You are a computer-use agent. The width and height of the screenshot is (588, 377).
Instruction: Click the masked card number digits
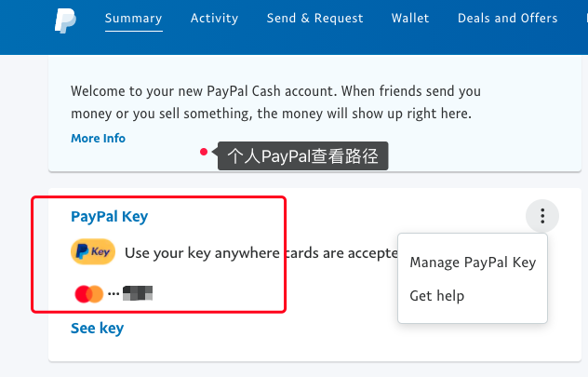(138, 294)
